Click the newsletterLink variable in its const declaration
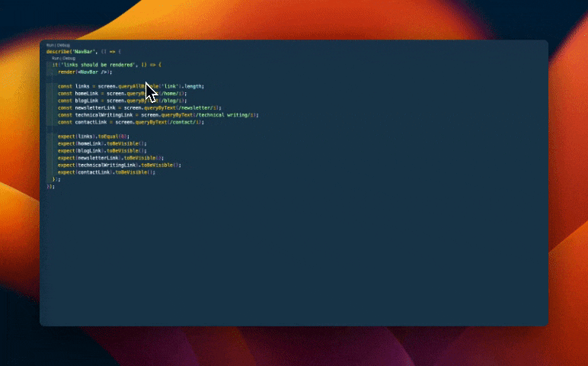The image size is (588, 366). 95,108
